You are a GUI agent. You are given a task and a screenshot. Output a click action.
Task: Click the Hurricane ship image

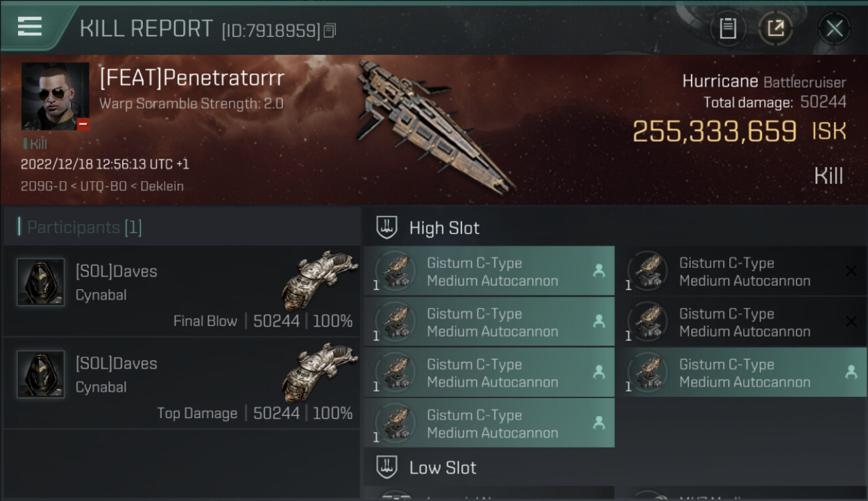pyautogui.click(x=434, y=127)
